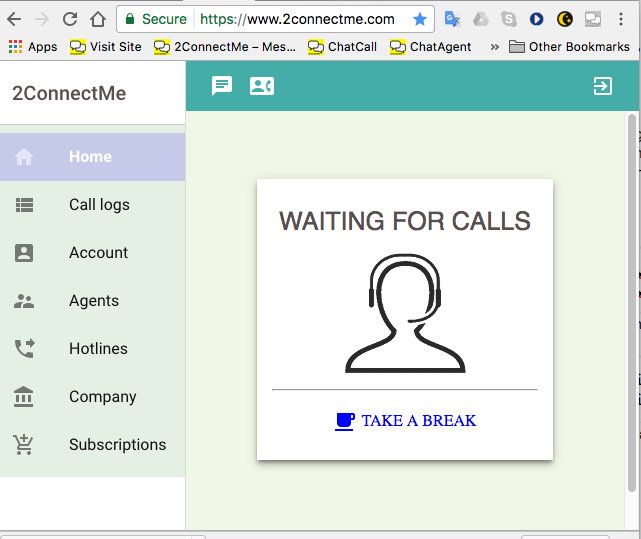This screenshot has height=539, width=641.
Task: Go to browser home page icon
Action: tap(98, 19)
